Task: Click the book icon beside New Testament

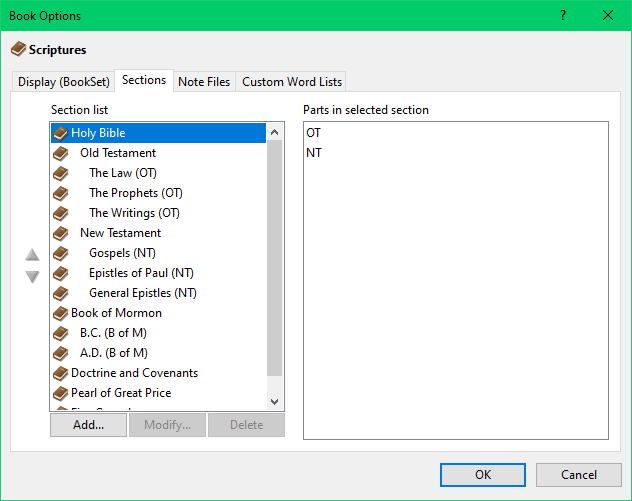Action: [x=60, y=233]
